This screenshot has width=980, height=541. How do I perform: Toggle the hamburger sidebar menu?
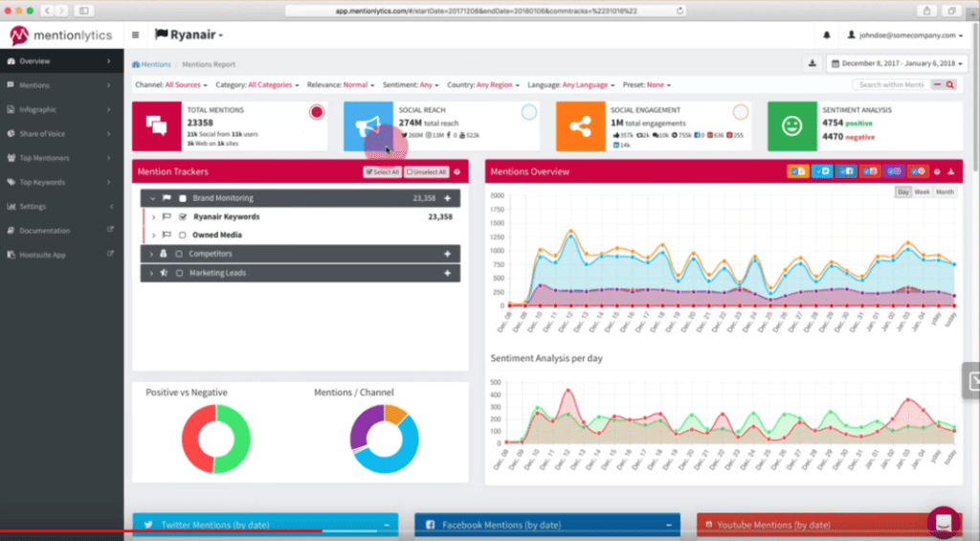pos(136,35)
